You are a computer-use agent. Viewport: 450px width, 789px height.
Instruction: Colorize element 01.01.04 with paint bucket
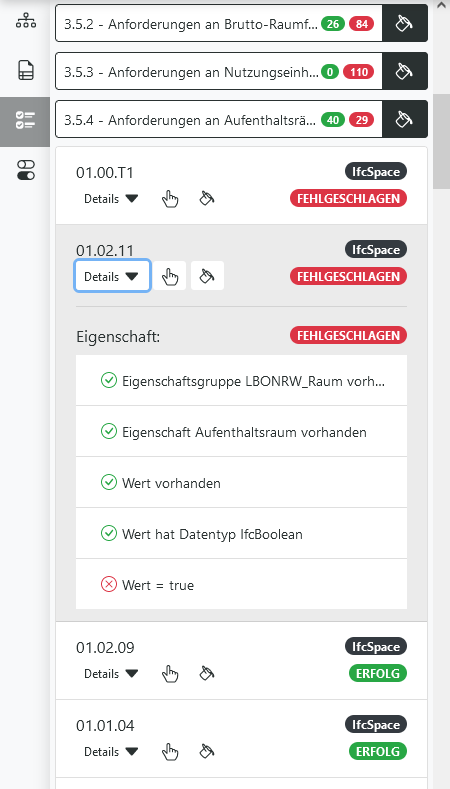pos(207,751)
